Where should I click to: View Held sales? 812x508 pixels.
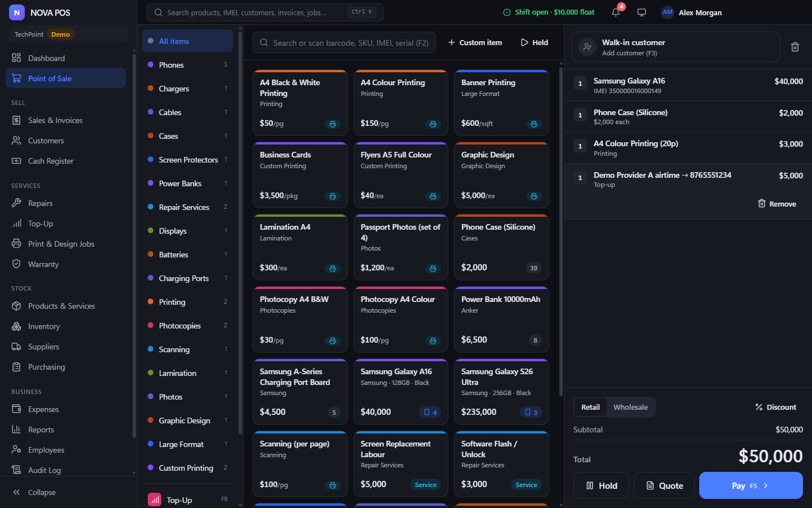click(x=535, y=42)
